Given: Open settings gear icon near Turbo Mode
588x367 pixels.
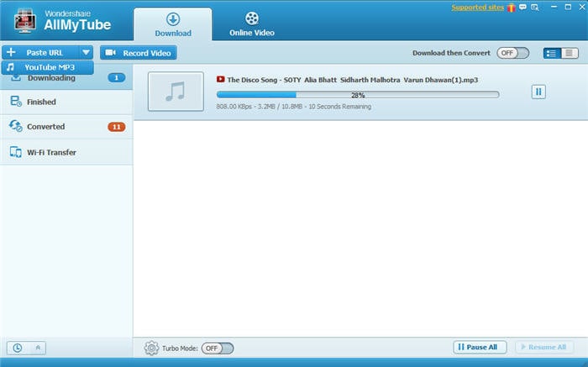Looking at the screenshot, I should click(x=151, y=348).
